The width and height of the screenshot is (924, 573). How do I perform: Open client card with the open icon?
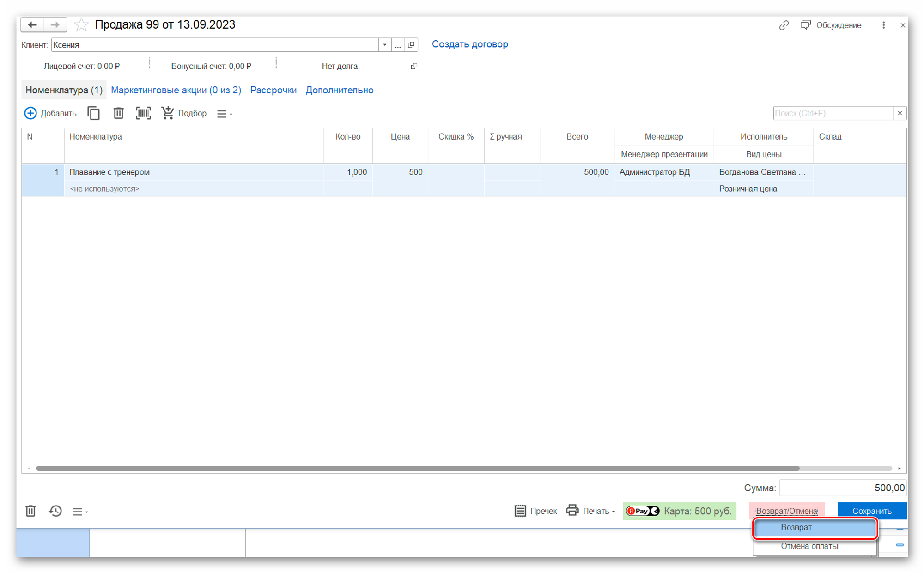click(411, 45)
